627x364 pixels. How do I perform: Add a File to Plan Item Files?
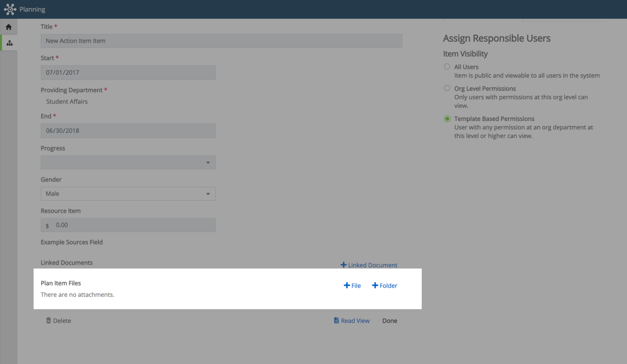point(352,285)
